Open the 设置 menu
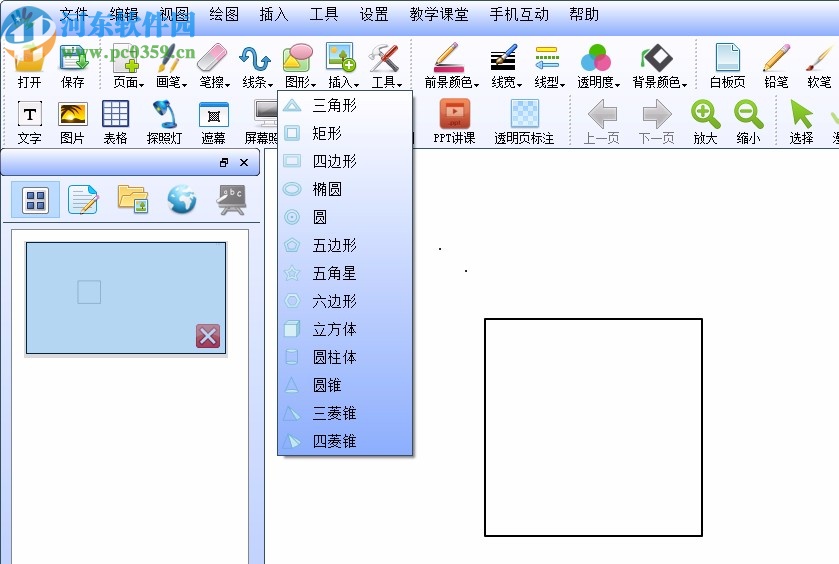 pyautogui.click(x=373, y=14)
